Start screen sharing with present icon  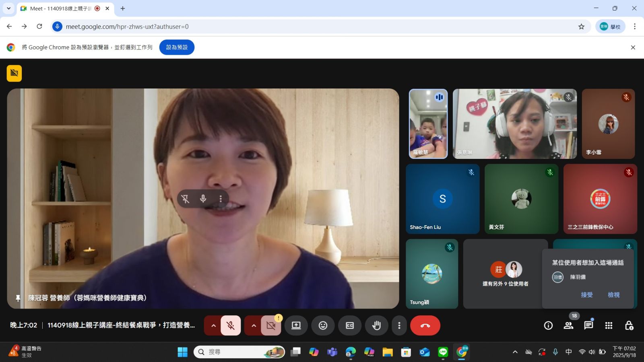(296, 325)
